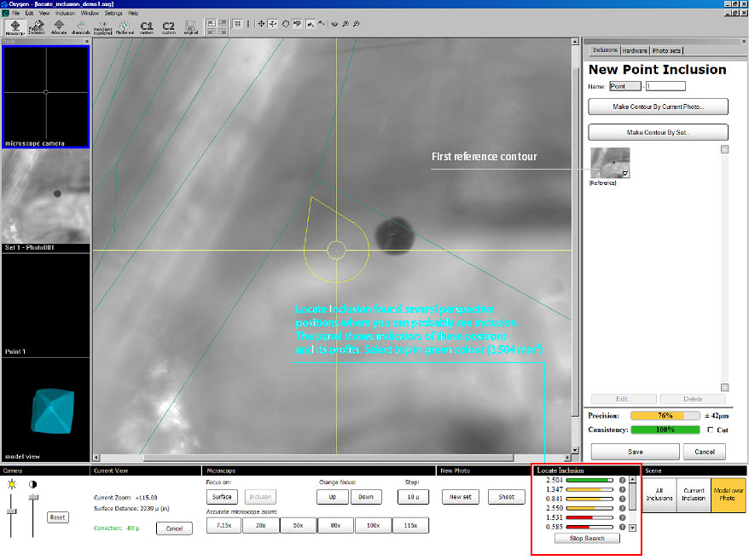Enable the Model over Photo scene toggle
The image size is (749, 560).
click(x=728, y=494)
